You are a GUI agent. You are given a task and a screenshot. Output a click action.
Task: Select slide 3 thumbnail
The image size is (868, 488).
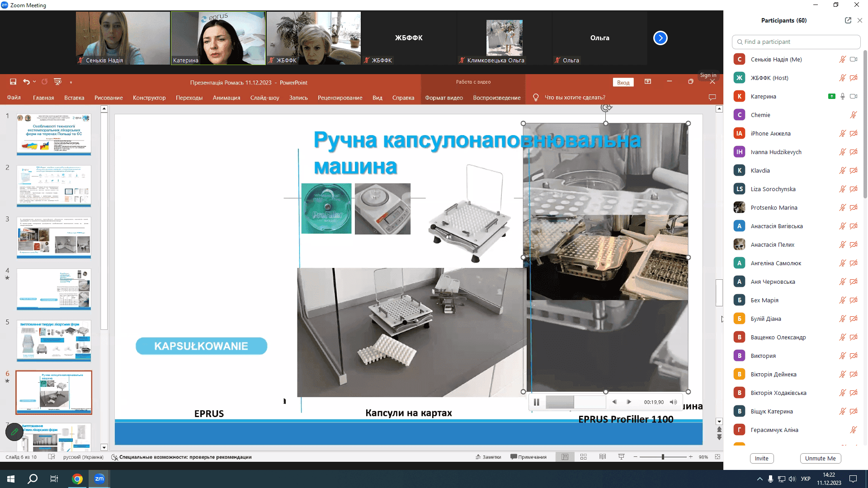tap(54, 238)
